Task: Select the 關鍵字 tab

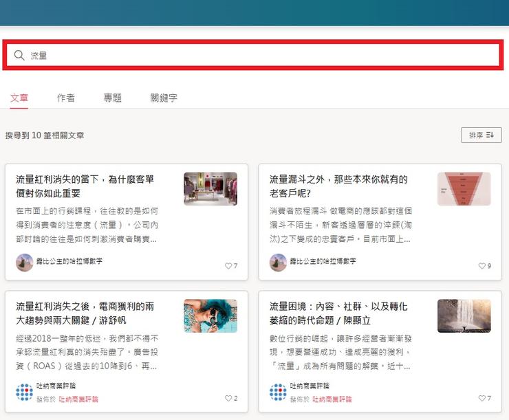Action: (164, 98)
